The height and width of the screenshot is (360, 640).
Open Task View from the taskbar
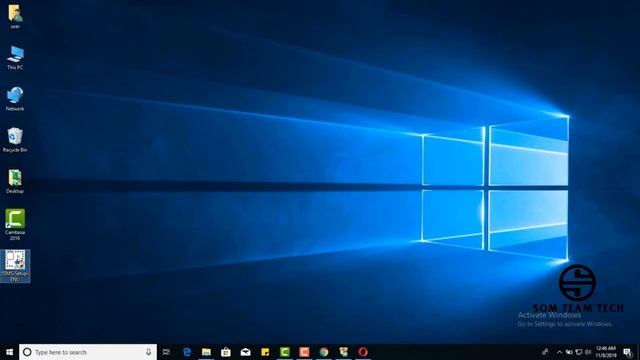point(166,352)
